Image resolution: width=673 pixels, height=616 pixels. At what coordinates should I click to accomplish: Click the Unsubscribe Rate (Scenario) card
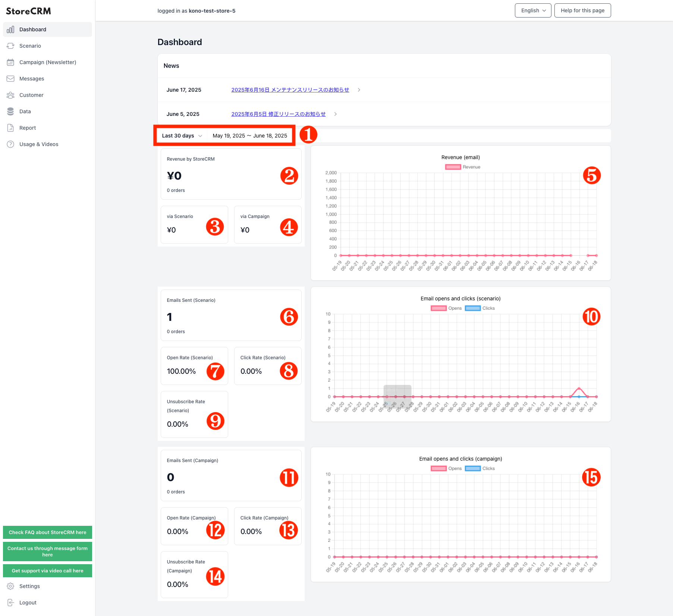(194, 414)
